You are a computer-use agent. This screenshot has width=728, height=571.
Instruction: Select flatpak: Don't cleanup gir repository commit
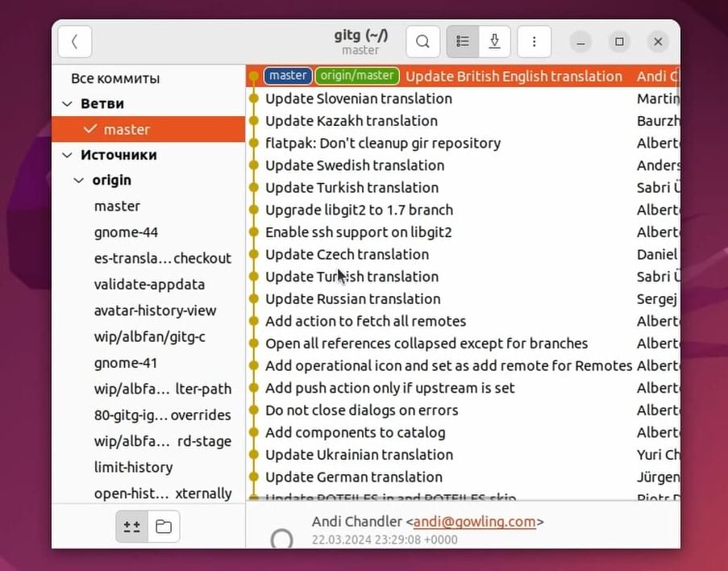coord(463,143)
